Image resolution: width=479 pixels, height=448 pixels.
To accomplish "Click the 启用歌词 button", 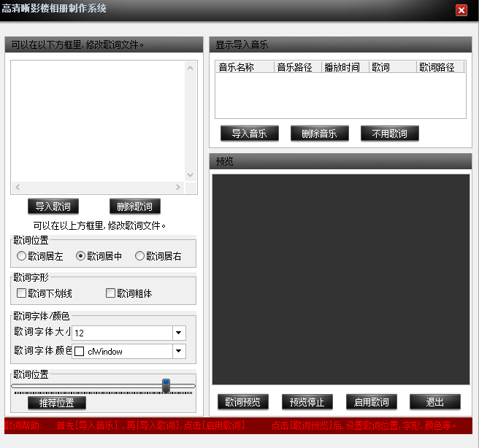I will click(372, 402).
